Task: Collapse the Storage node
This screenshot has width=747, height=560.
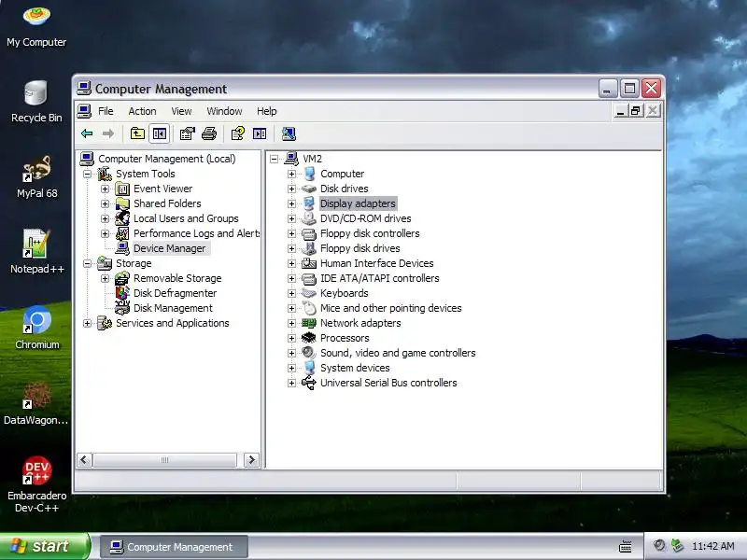Action: [x=87, y=263]
